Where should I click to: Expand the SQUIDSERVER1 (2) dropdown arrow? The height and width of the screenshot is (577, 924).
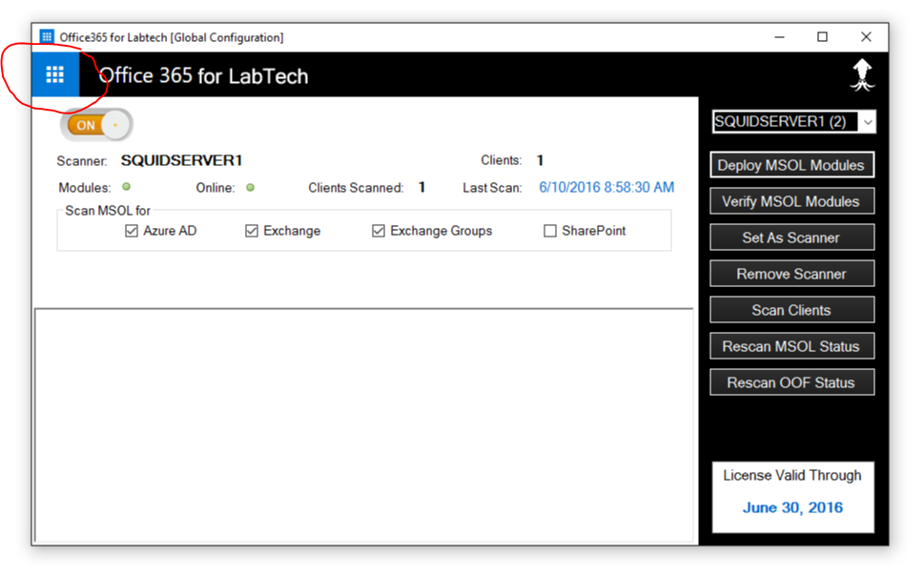pos(868,122)
